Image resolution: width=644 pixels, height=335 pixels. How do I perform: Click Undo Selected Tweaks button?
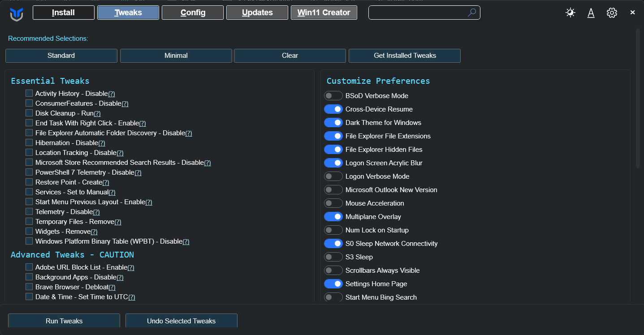pyautogui.click(x=182, y=321)
